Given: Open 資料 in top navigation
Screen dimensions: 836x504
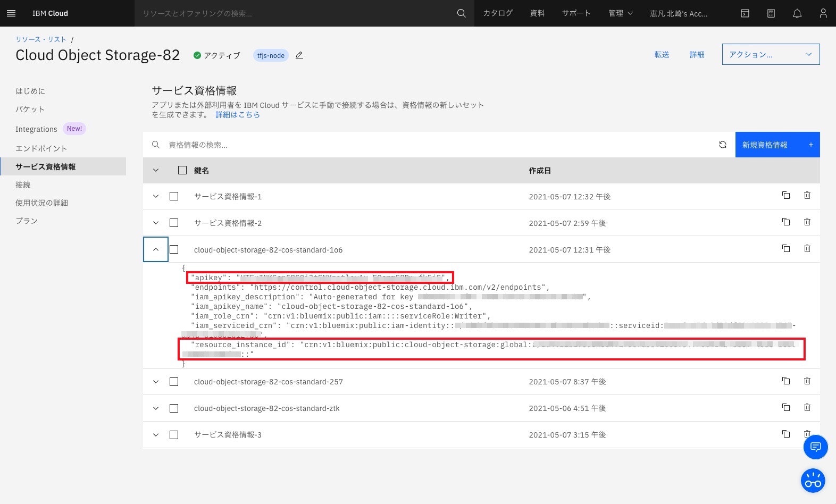Looking at the screenshot, I should pyautogui.click(x=537, y=13).
